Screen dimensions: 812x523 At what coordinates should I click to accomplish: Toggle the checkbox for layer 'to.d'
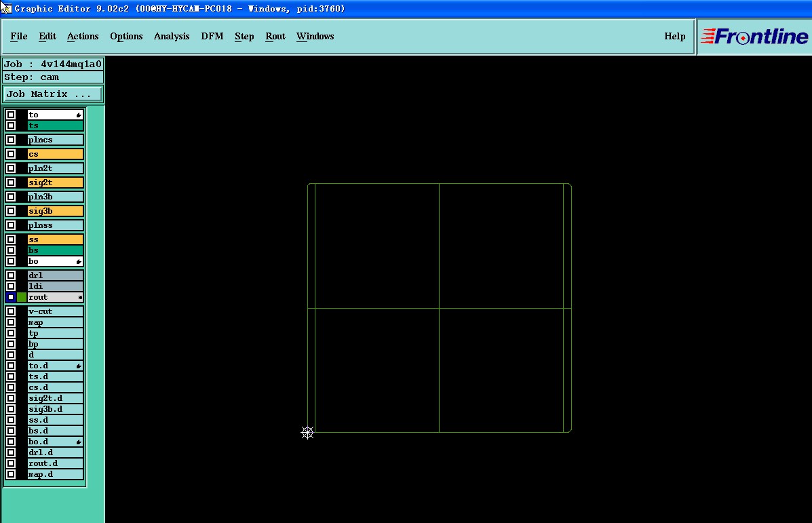coord(11,366)
